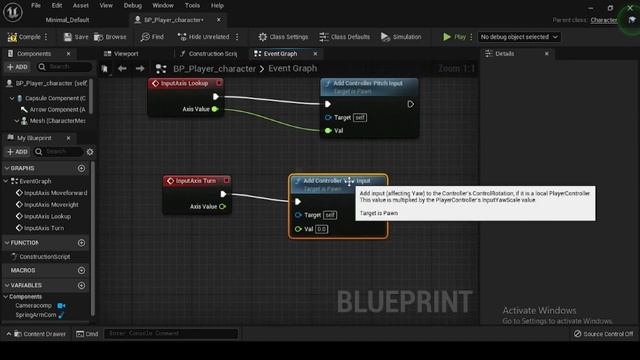This screenshot has width=640, height=360.
Task: Toggle Hide Unrelated nodes
Action: click(203, 37)
